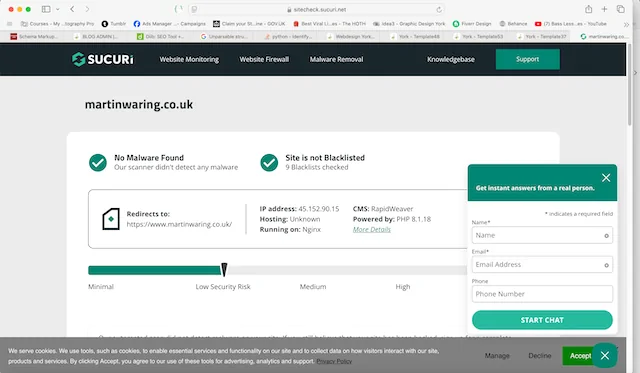Image resolution: width=640 pixels, height=373 pixels.
Task: Click the Low Security Risk label
Action: point(223,286)
